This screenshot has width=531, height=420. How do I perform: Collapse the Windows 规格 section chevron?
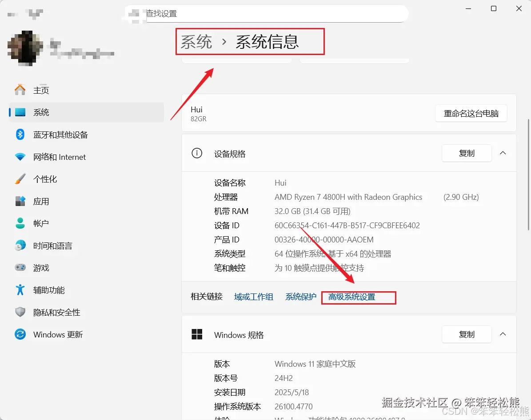coord(502,334)
